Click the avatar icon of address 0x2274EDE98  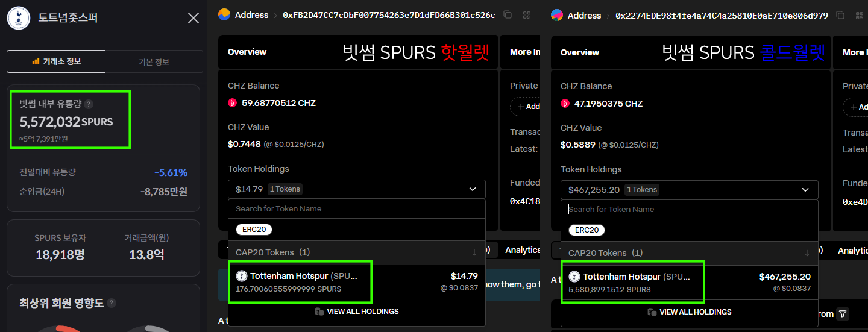[557, 16]
